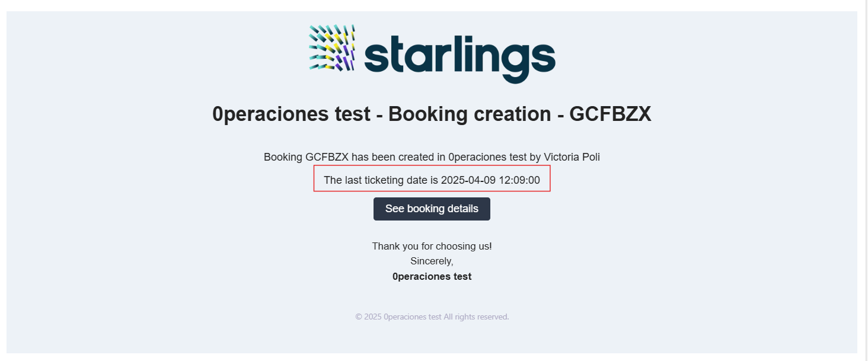Click the "Sincerely," line
Image resolution: width=868 pixels, height=361 pixels.
point(432,261)
